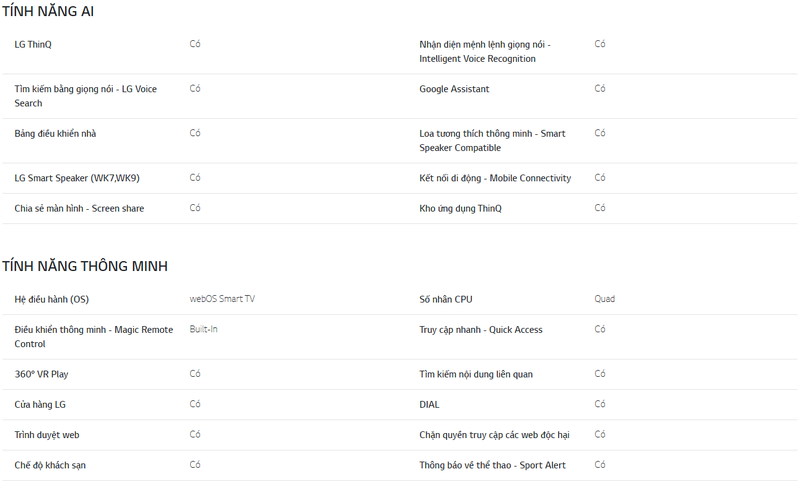Select Truy cập nhanh - Quick Access
The height and width of the screenshot is (482, 800).
(x=480, y=330)
